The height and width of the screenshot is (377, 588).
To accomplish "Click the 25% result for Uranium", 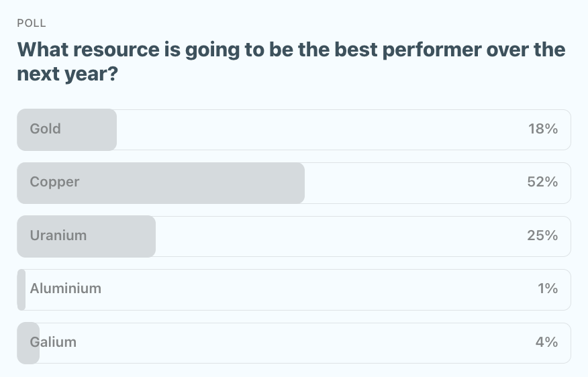I will (543, 236).
